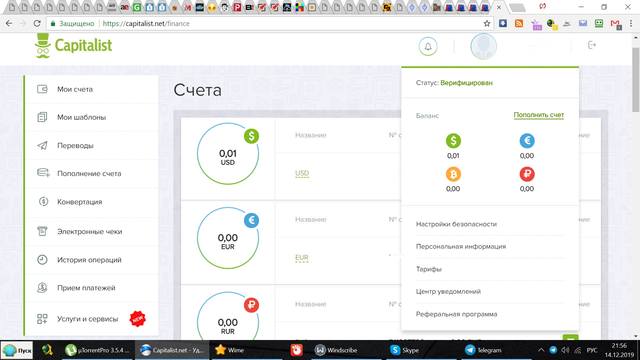Click the orange bitcoin balance icon

tap(453, 174)
